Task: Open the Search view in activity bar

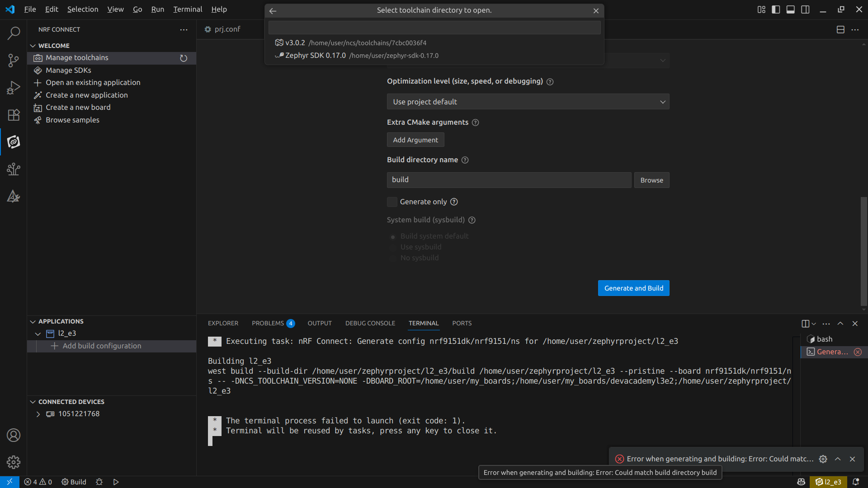Action: [14, 33]
